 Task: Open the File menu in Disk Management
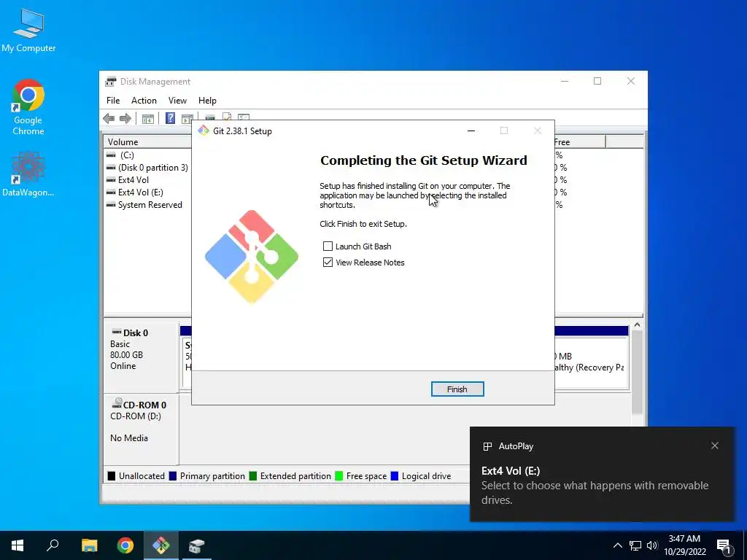(113, 101)
